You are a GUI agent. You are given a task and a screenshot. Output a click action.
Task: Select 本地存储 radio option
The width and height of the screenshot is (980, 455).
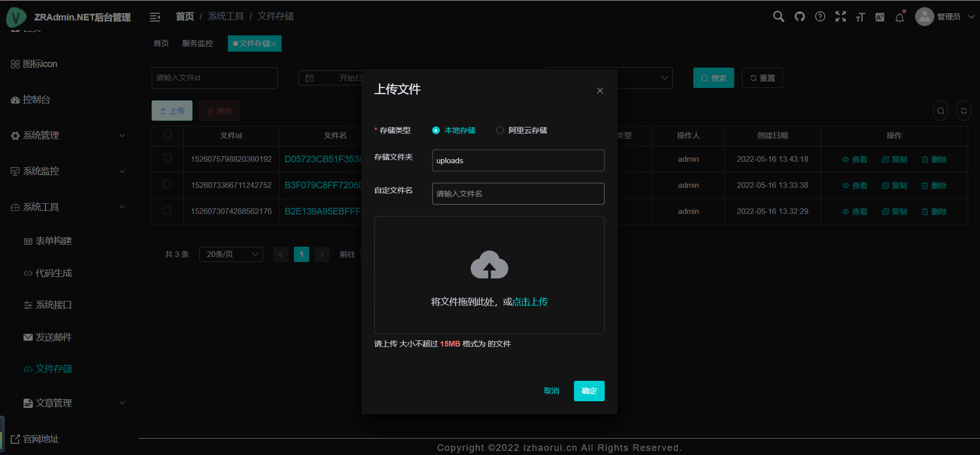(436, 131)
